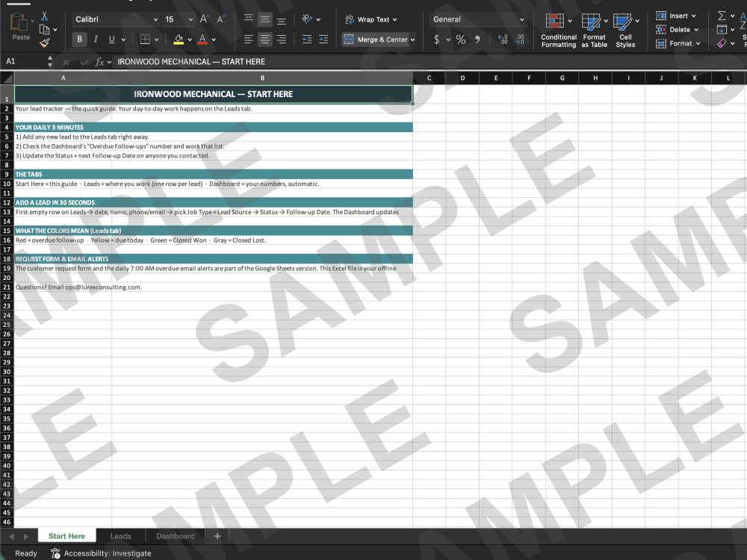Open Format as Table gallery

594,31
